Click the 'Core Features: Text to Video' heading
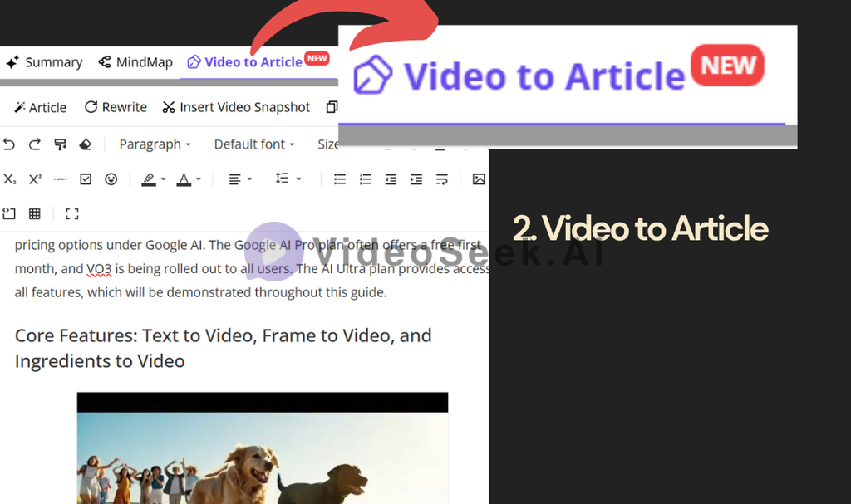This screenshot has width=851, height=504. [x=223, y=348]
